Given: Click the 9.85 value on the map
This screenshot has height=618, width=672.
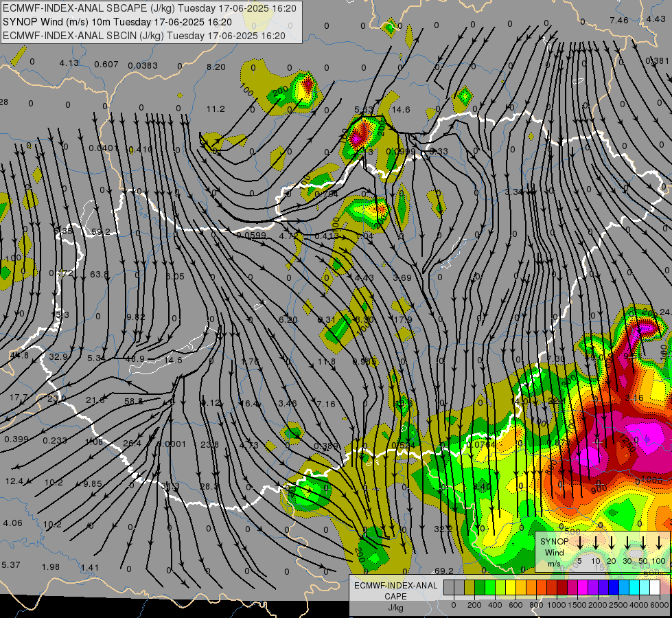Looking at the screenshot, I should (x=93, y=484).
